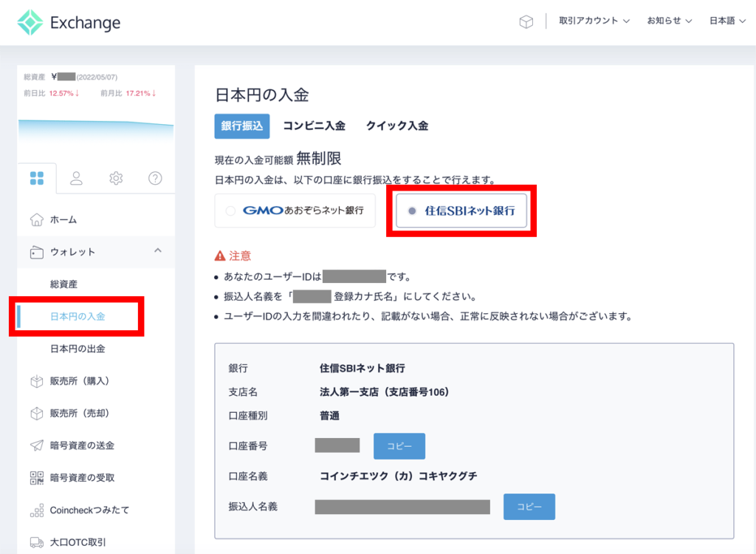Expand the 取引アカウント dropdown
This screenshot has width=756, height=554.
[x=594, y=21]
